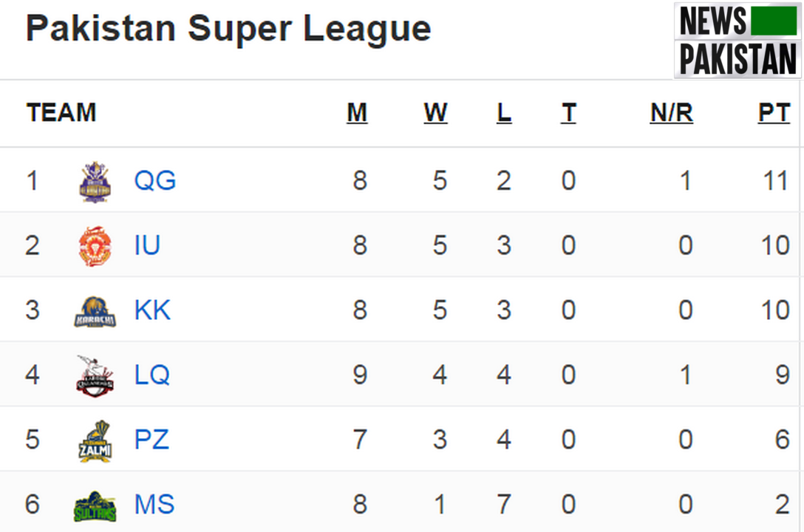Open the IU team link
This screenshot has height=532, width=804.
click(147, 245)
